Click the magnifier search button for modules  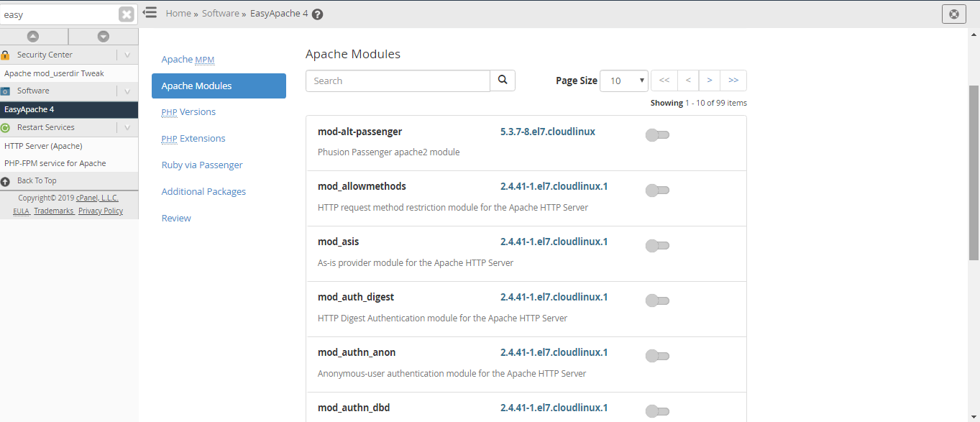503,81
